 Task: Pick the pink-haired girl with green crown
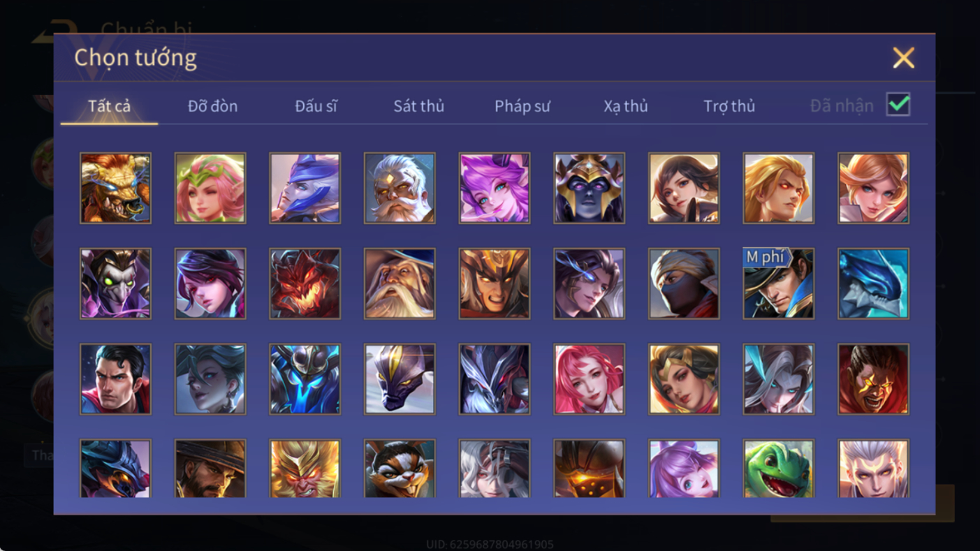click(210, 188)
